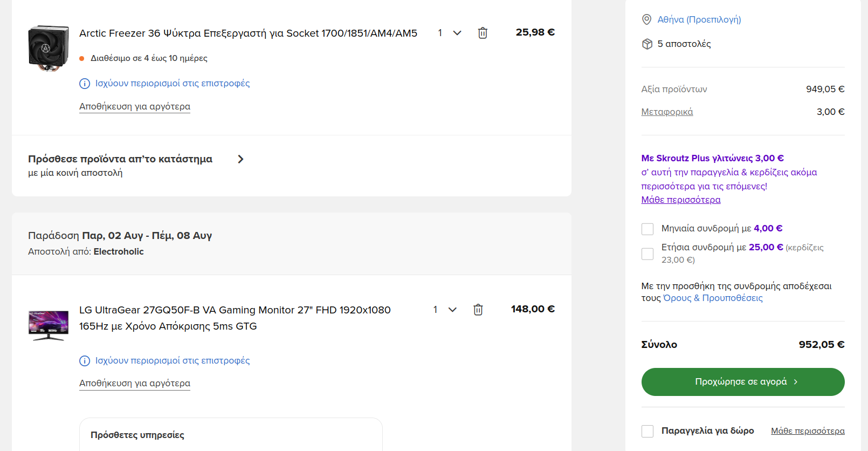Viewport: 868px width, 451px height.
Task: Click Διαθέσιμο σε 4 έως 10 ημέρες
Action: 149,58
